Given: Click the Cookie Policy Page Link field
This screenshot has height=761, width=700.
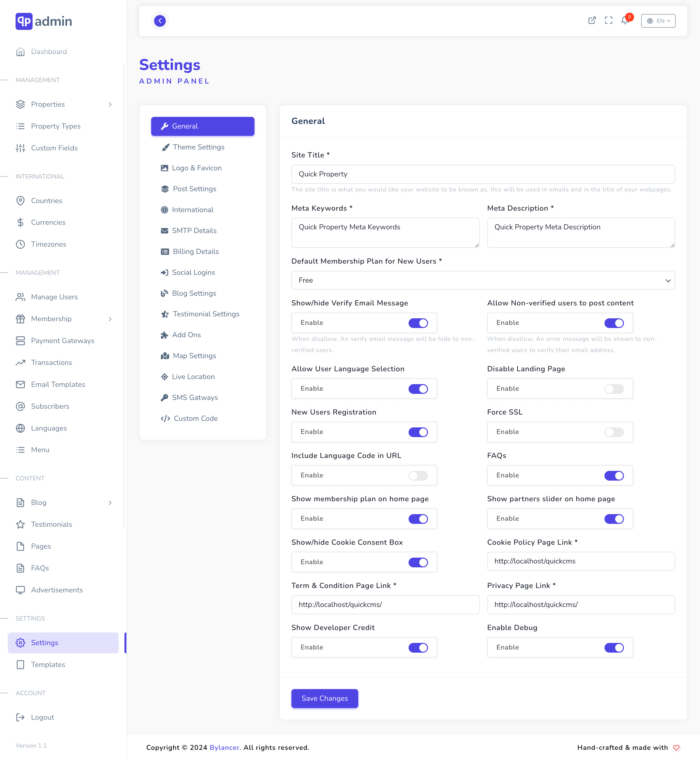Looking at the screenshot, I should (581, 562).
